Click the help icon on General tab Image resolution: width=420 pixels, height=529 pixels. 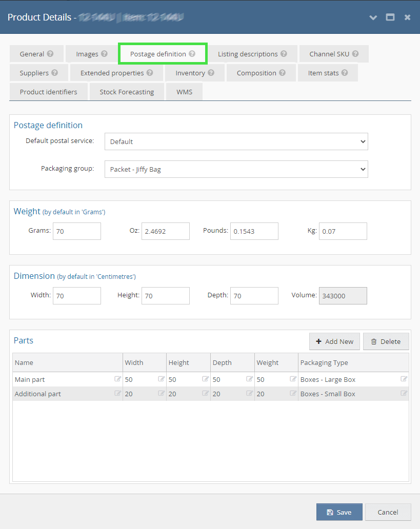pos(50,54)
